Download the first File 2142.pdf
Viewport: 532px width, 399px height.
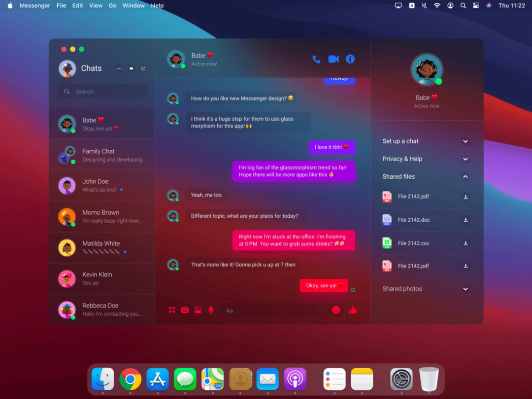[x=465, y=197]
